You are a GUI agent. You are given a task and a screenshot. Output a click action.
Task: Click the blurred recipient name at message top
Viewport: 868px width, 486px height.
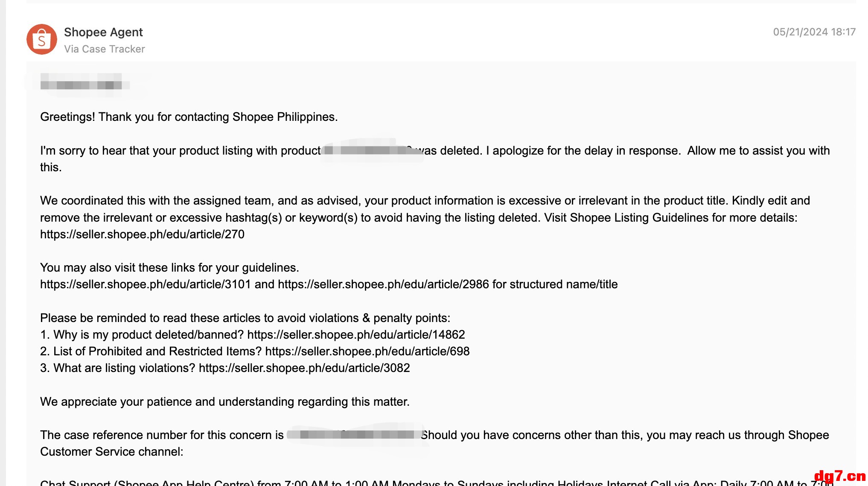pos(81,83)
